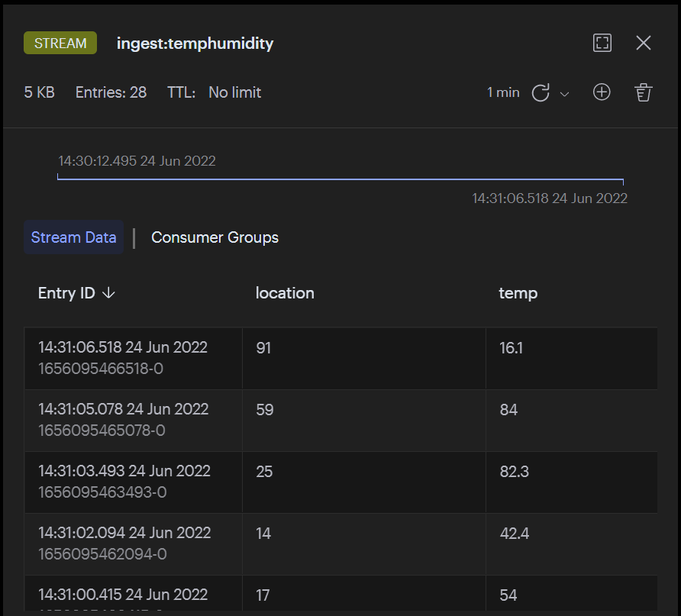Add a new stream entry

coord(602,92)
